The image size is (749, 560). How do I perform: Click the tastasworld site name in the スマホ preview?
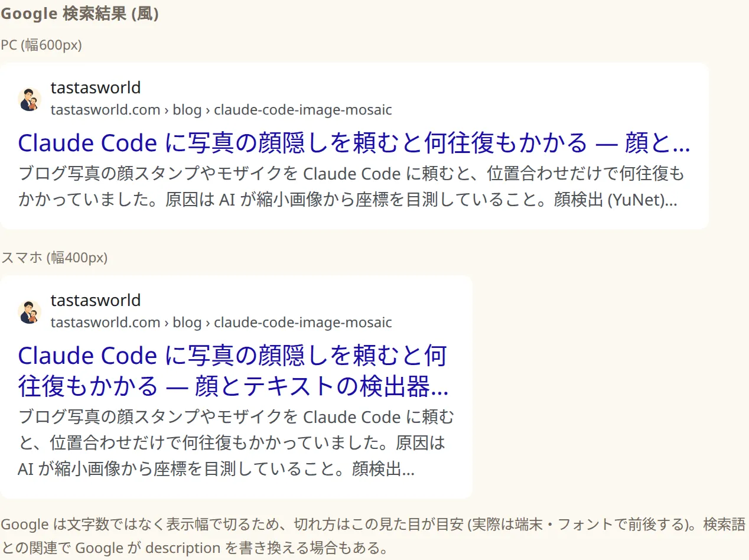tap(96, 300)
